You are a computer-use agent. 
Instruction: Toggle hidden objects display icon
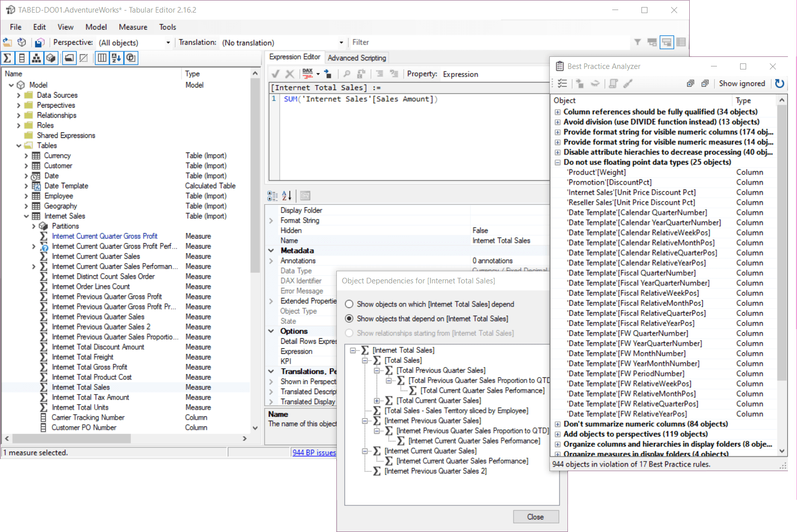pos(84,58)
